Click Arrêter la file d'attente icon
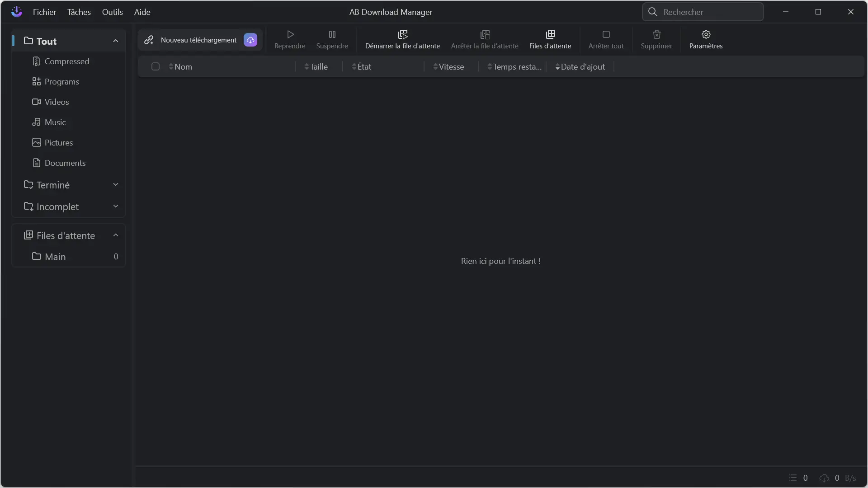Screen dimensions: 868x488 485,34
